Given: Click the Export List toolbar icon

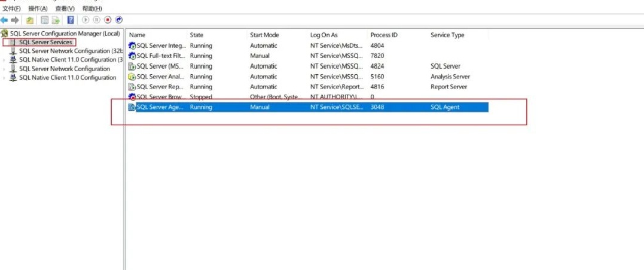Looking at the screenshot, I should click(x=56, y=20).
